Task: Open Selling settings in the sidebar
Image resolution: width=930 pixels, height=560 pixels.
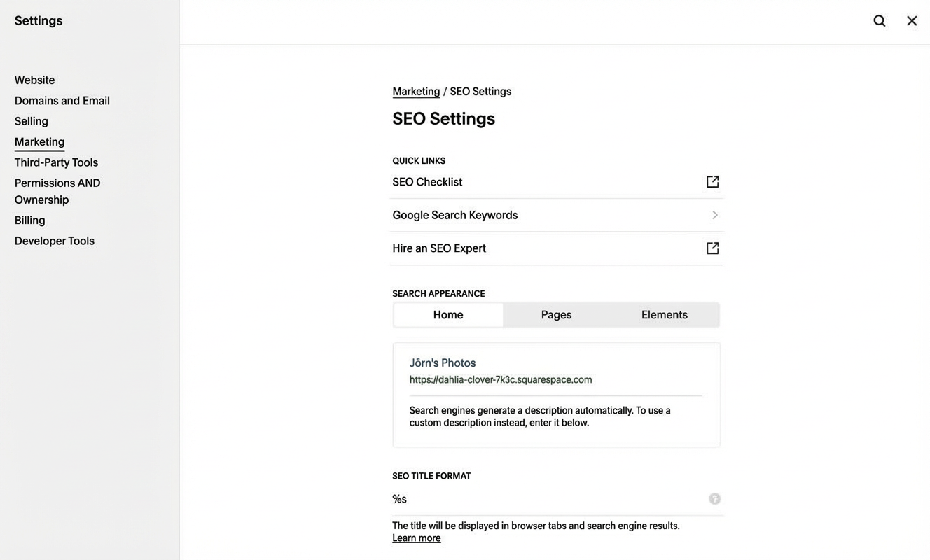Action: click(32, 120)
